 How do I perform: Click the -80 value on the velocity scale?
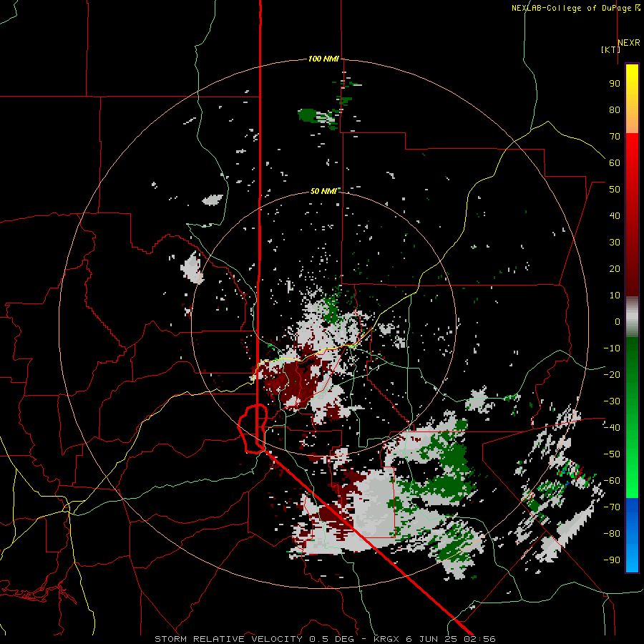click(612, 534)
